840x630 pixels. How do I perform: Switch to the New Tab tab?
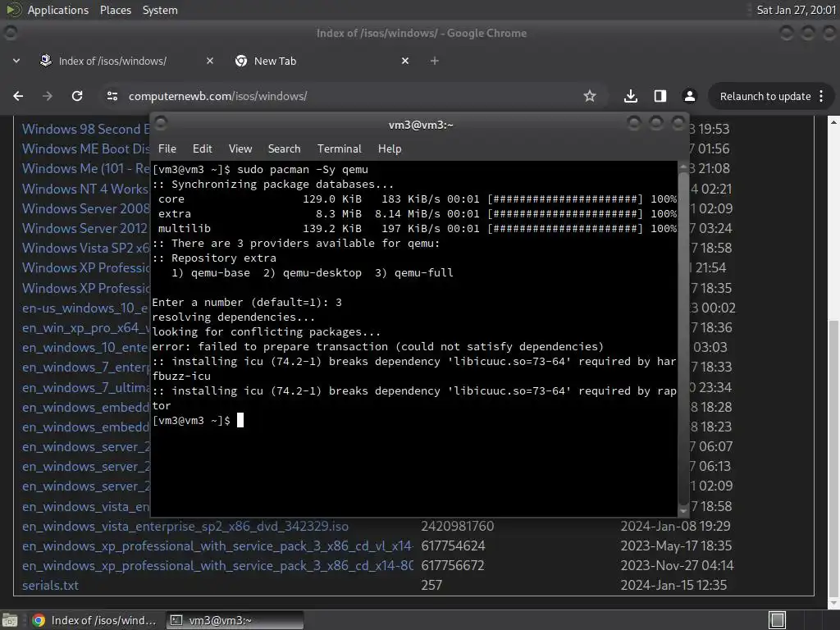[x=322, y=61]
